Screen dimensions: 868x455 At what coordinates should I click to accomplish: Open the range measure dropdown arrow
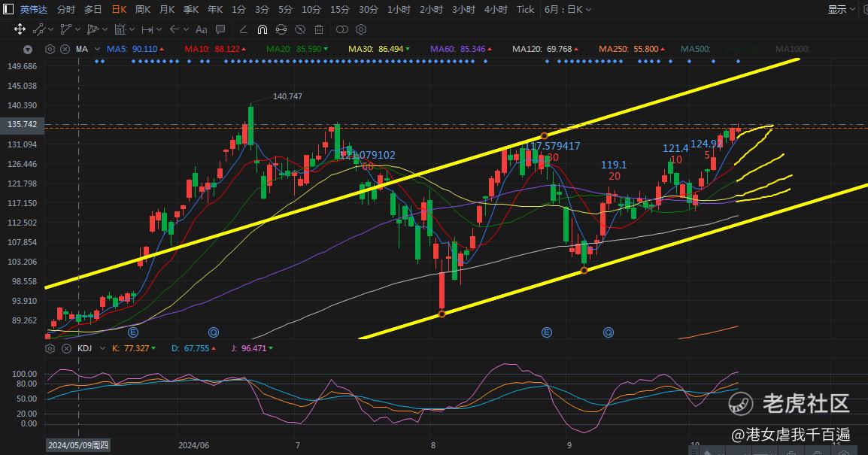(x=159, y=29)
